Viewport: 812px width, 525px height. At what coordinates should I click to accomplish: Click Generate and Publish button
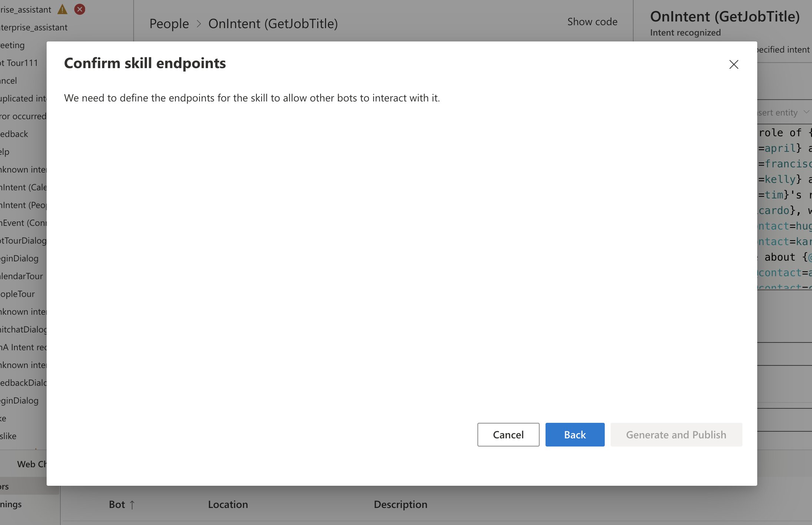pos(676,435)
